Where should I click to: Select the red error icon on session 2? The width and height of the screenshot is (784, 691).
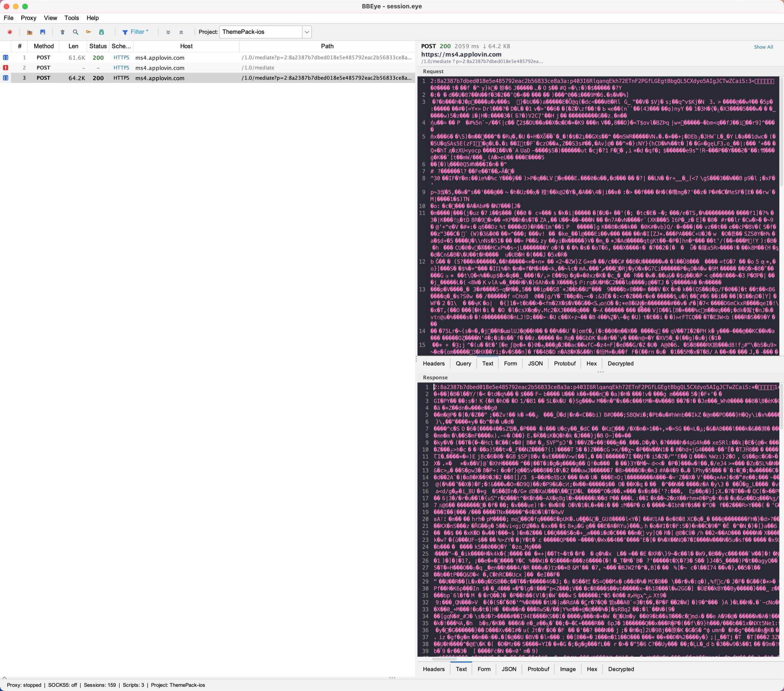point(6,68)
